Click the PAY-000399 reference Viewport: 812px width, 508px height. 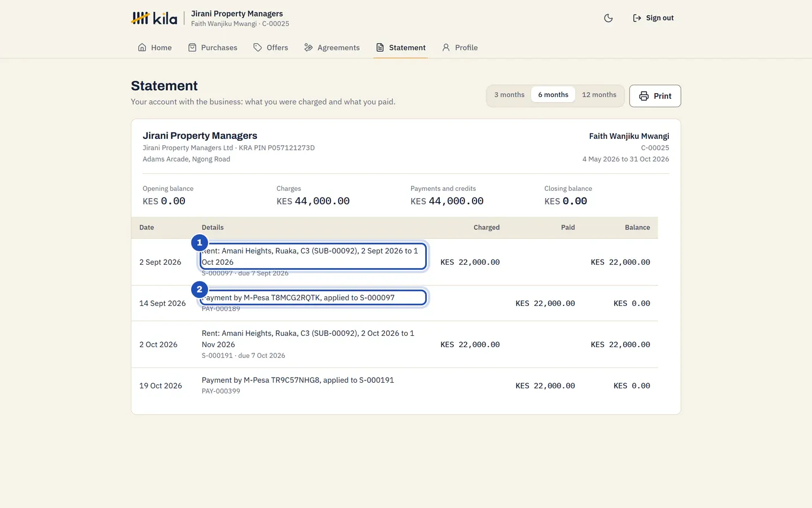coord(221,391)
